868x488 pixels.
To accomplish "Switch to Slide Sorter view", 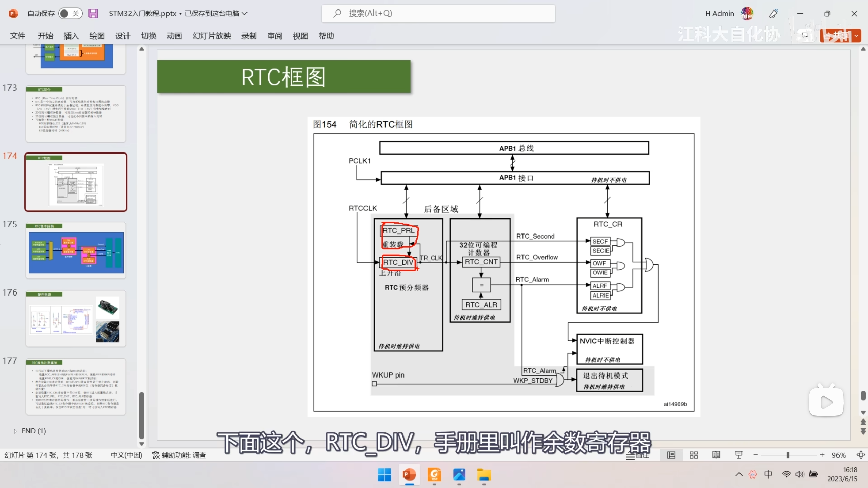I will (694, 455).
